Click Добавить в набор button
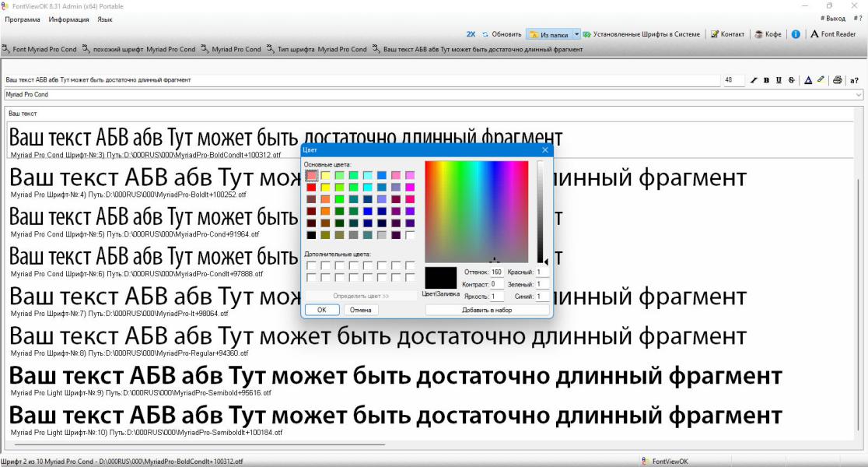868x467 pixels. coord(487,311)
